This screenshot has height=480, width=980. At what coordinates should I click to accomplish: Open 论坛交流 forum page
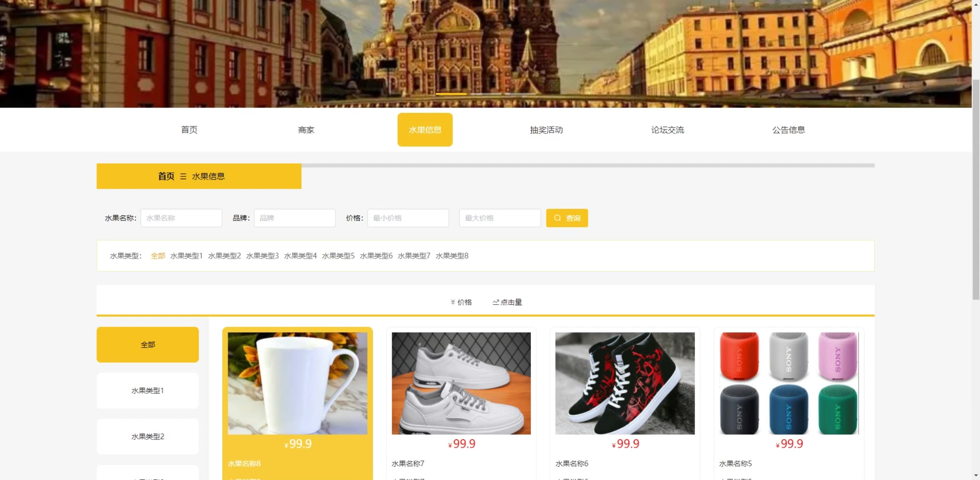tap(667, 130)
